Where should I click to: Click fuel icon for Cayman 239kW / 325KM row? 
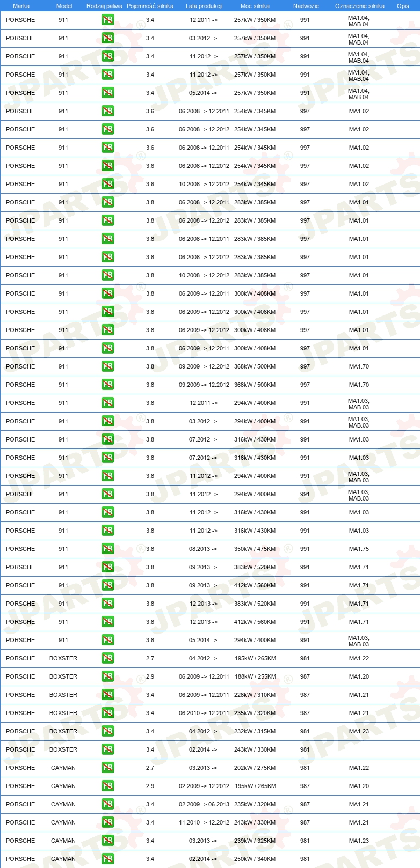(x=107, y=841)
